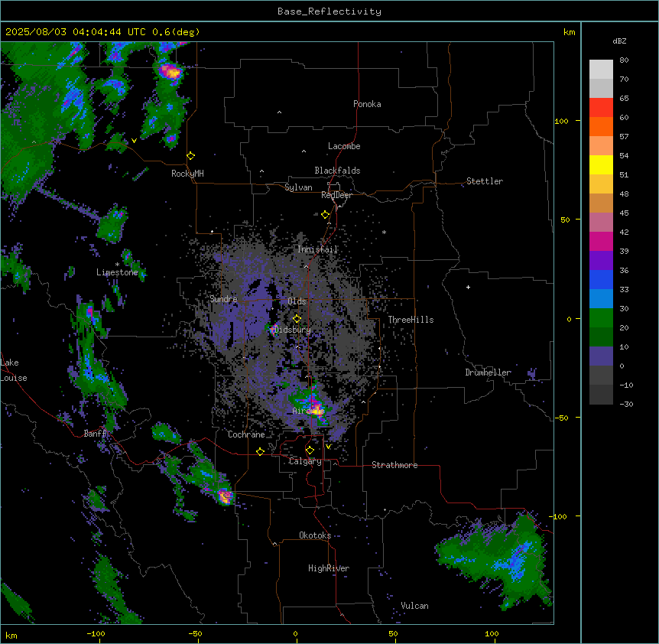The height and width of the screenshot is (644, 659).
Task: Click the yellow diamond marker above RockyMH
Action: [x=191, y=156]
